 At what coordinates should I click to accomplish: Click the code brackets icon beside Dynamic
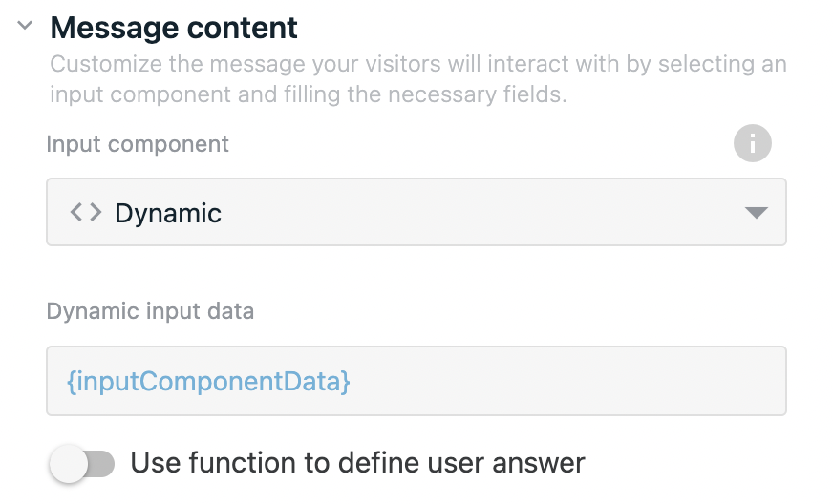point(86,213)
